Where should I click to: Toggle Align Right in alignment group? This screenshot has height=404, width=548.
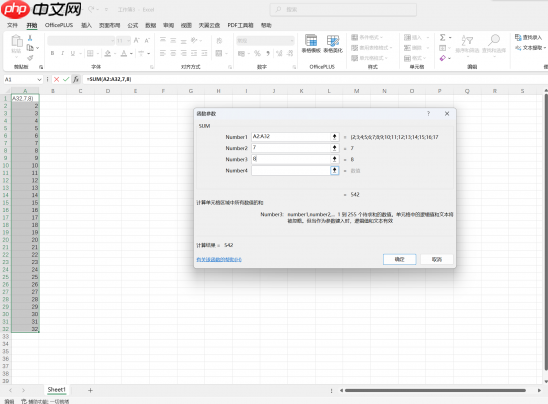click(183, 53)
